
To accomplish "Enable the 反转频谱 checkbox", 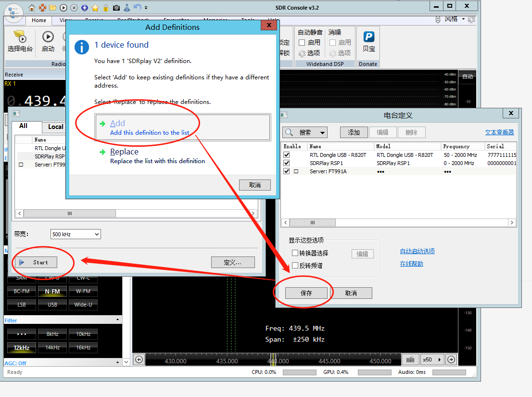I will tap(295, 265).
